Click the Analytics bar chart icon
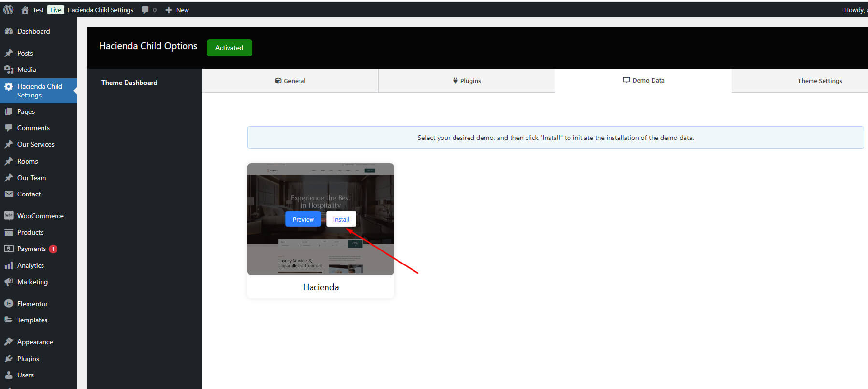868x389 pixels. pos(9,265)
